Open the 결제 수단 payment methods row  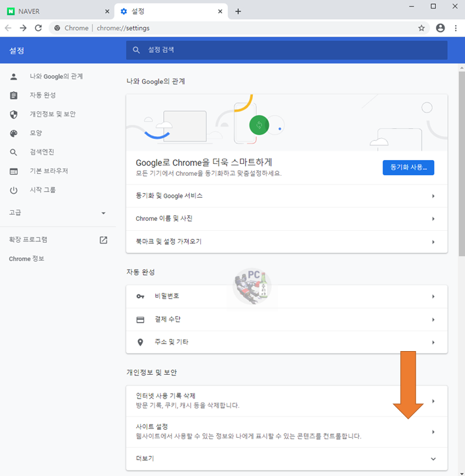click(x=287, y=319)
